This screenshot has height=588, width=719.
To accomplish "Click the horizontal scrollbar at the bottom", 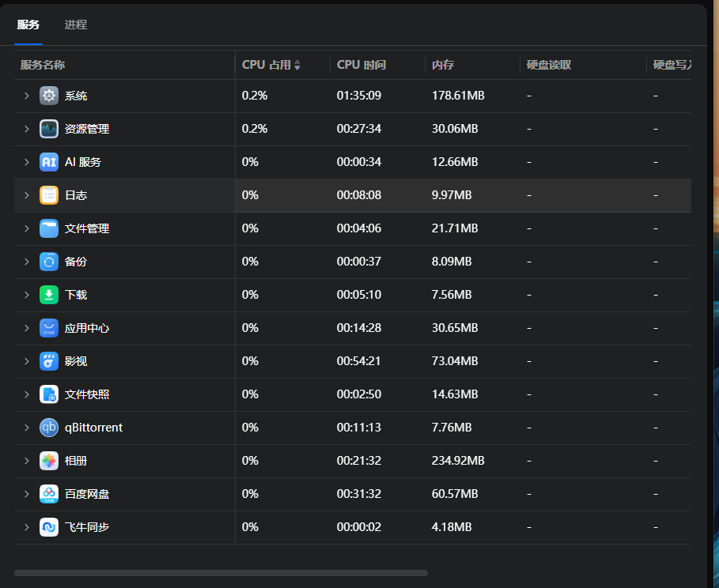I will (221, 573).
